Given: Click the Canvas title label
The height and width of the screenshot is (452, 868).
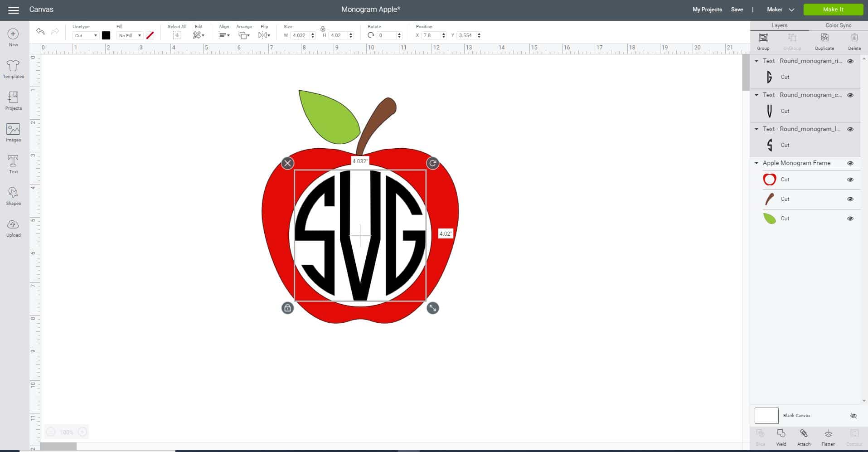Looking at the screenshot, I should point(41,10).
